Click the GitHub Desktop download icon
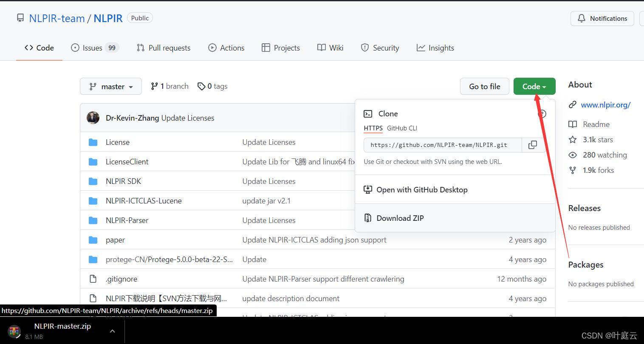This screenshot has height=344, width=644. pos(368,190)
